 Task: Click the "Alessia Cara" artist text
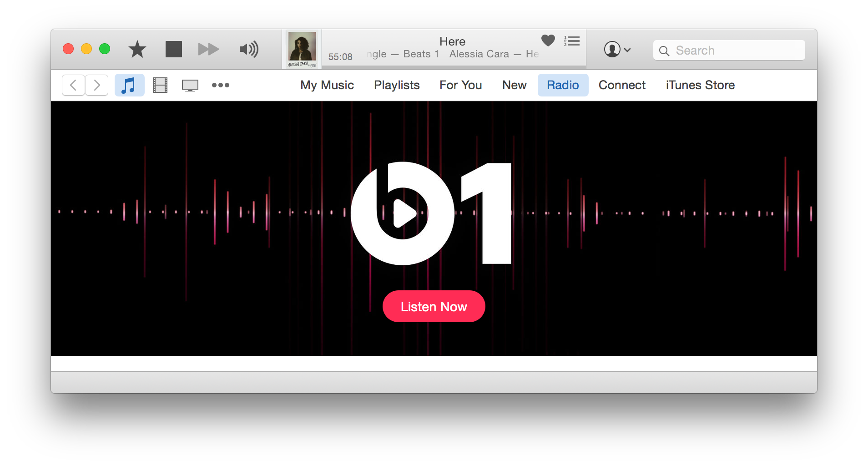[x=479, y=54]
